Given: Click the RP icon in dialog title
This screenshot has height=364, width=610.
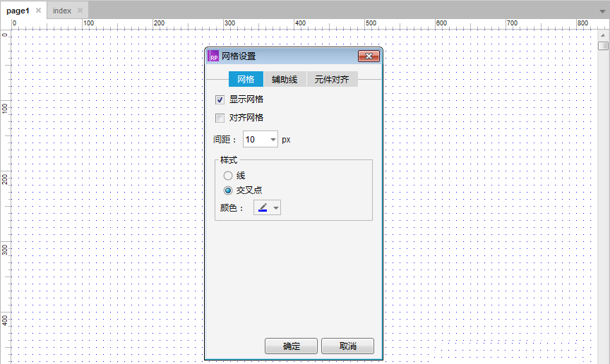Looking at the screenshot, I should pyautogui.click(x=213, y=56).
